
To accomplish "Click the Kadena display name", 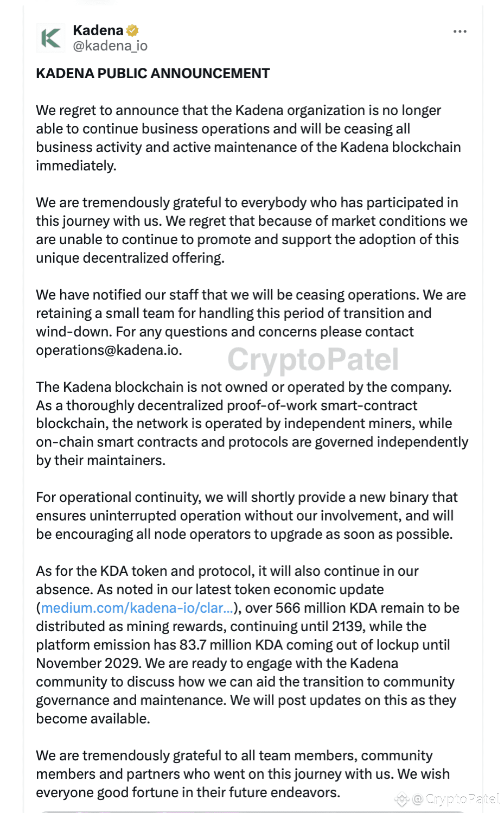I will (98, 30).
